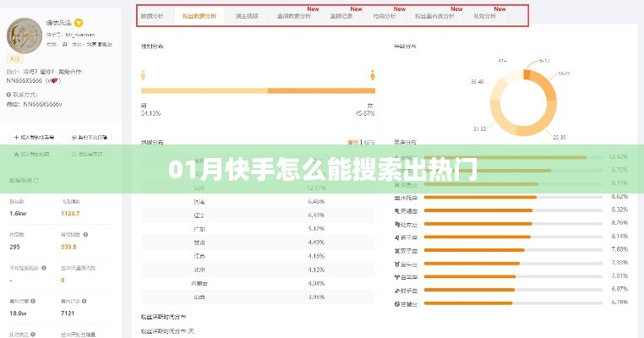The height and width of the screenshot is (338, 644).
Task: Select the 江苏 row in region table
Action: (x=258, y=256)
